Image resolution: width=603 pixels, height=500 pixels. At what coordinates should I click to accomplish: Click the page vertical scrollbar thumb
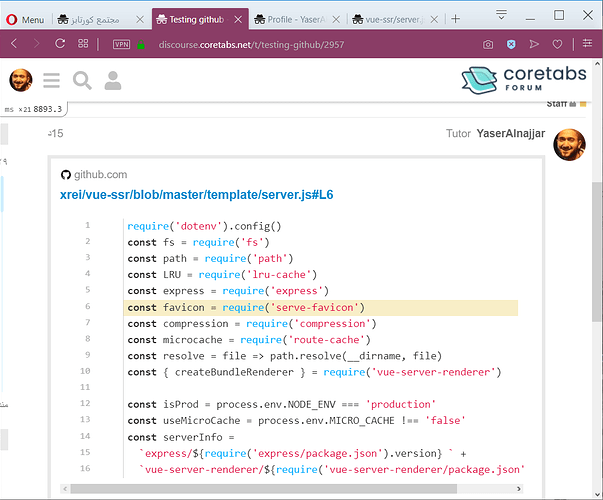(597, 252)
